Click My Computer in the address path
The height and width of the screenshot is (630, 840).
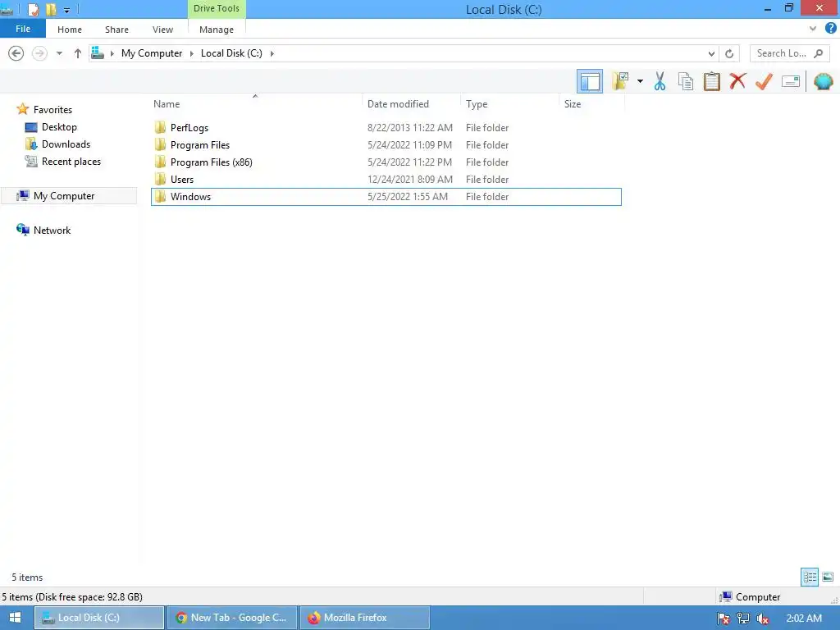[x=152, y=53]
